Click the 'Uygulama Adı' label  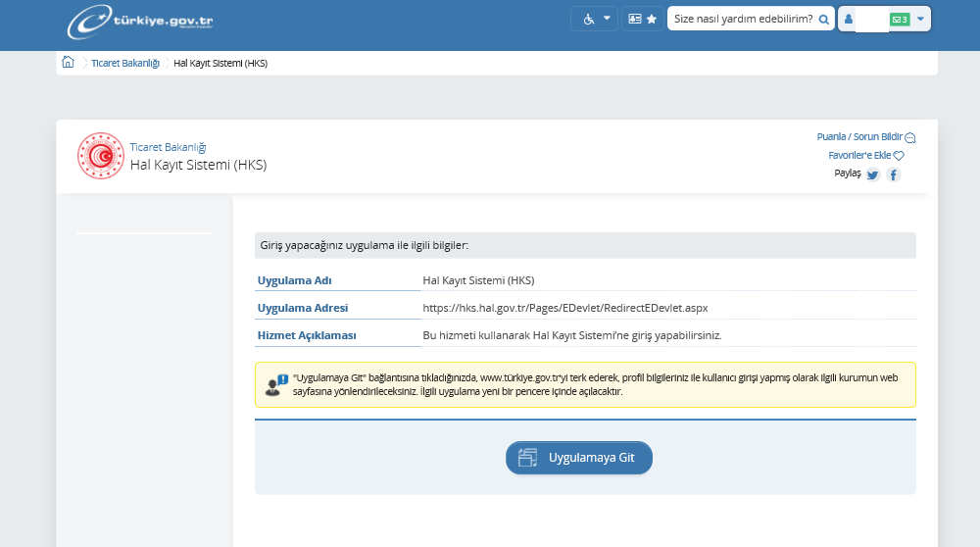point(294,280)
